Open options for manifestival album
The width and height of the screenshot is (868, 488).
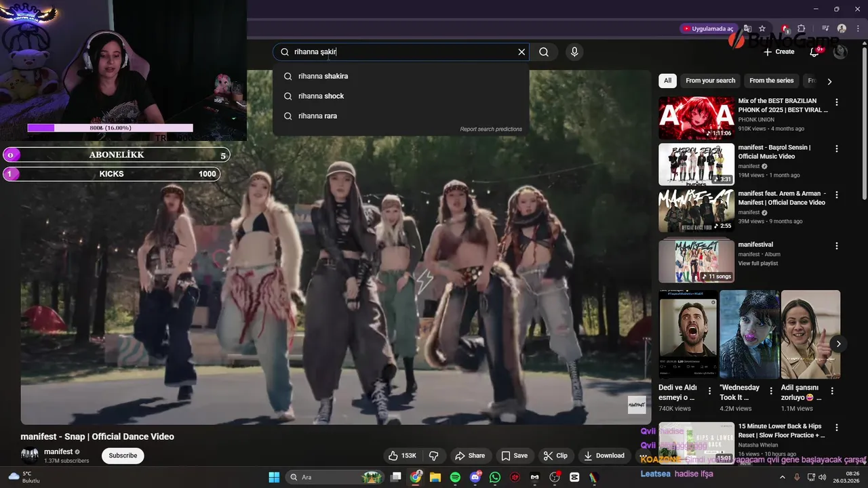pyautogui.click(x=837, y=246)
